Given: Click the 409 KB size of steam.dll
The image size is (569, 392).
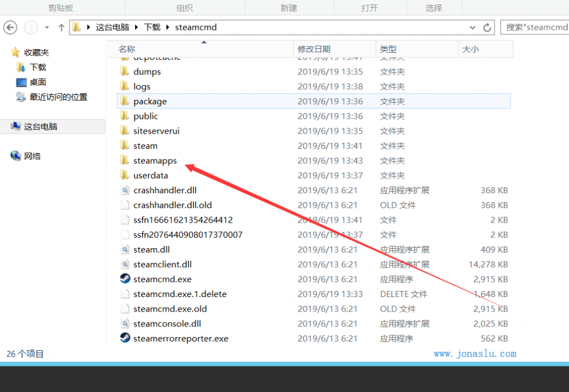Looking at the screenshot, I should [494, 249].
